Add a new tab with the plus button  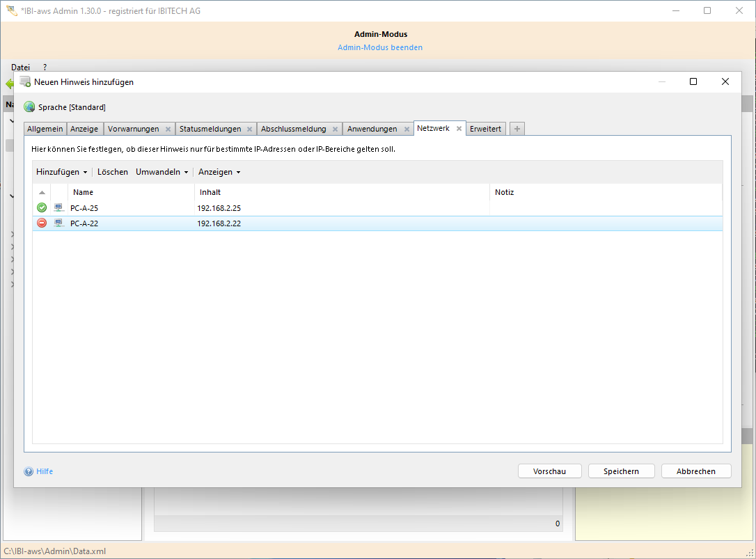coord(517,129)
